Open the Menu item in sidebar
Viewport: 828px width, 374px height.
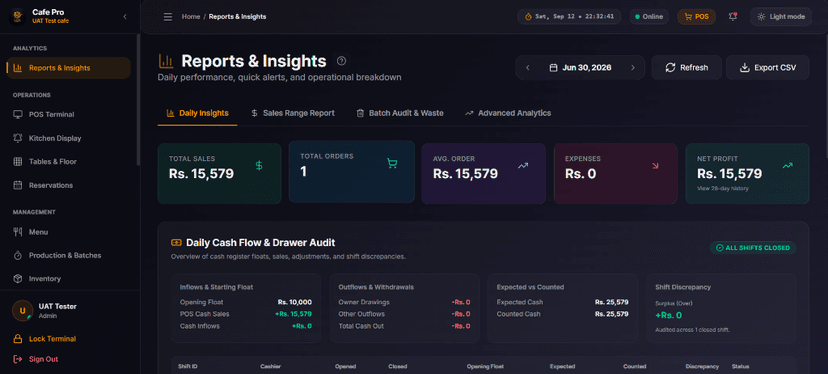[69, 231]
